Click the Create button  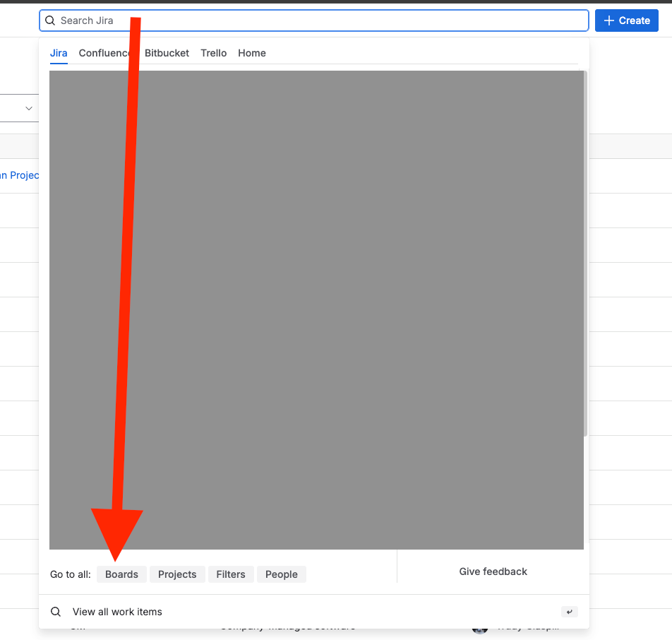click(626, 20)
